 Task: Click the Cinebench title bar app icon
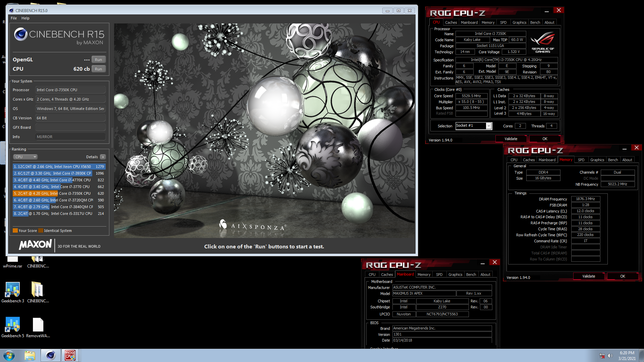[x=11, y=10]
